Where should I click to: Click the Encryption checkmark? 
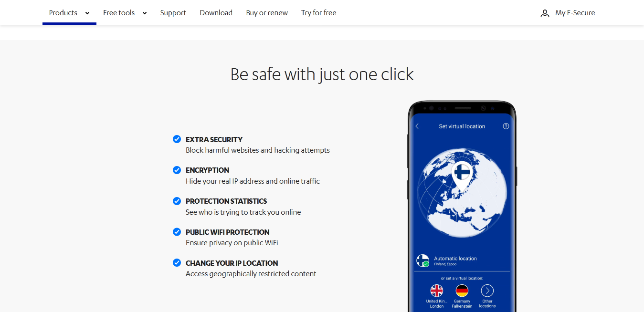tap(177, 170)
